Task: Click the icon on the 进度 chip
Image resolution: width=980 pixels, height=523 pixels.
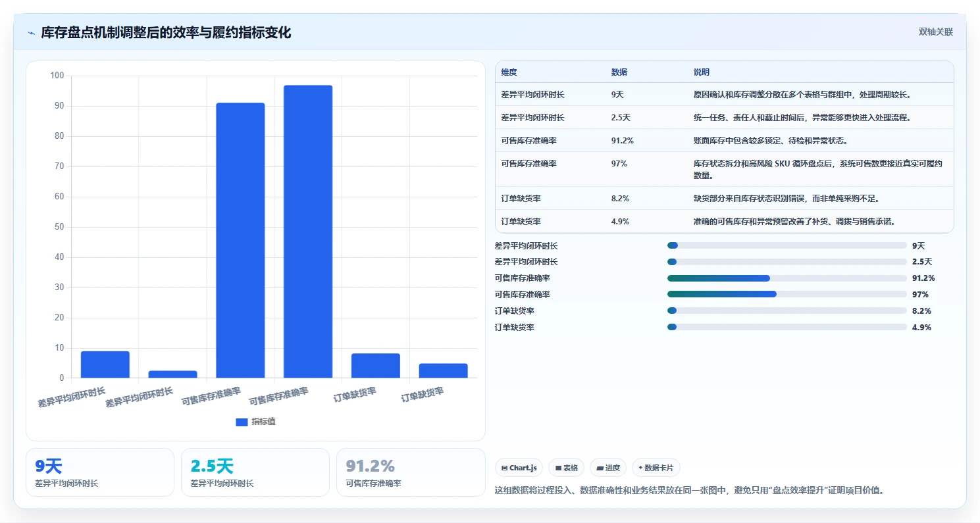Action: point(600,468)
